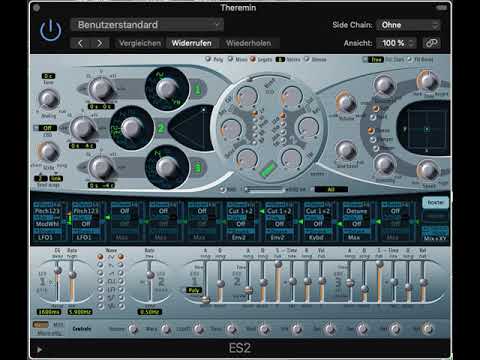Toggle the Flt Reset button
Image resolution: width=480 pixels, height=360 pixels.
(x=409, y=59)
